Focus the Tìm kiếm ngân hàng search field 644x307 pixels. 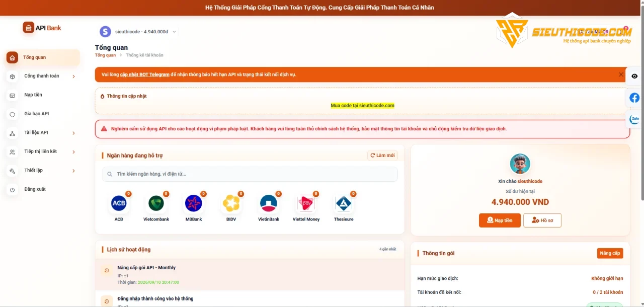(250, 174)
